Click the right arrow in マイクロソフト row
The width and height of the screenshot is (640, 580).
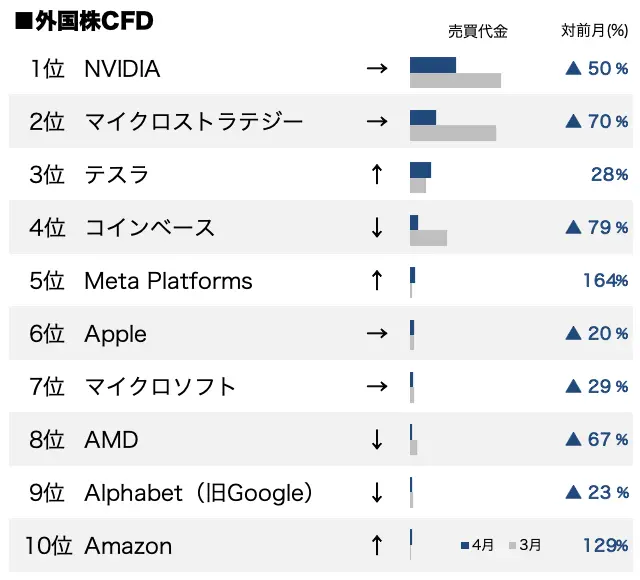tap(376, 386)
